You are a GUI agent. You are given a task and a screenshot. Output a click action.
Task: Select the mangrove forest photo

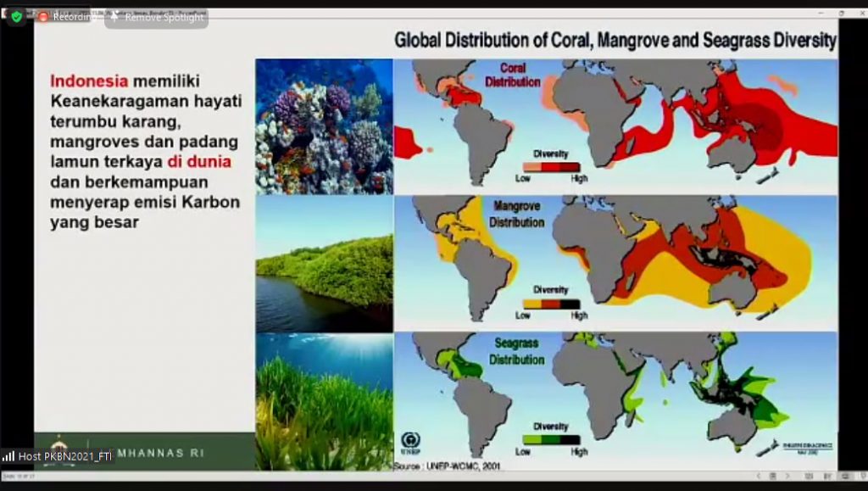(x=324, y=263)
